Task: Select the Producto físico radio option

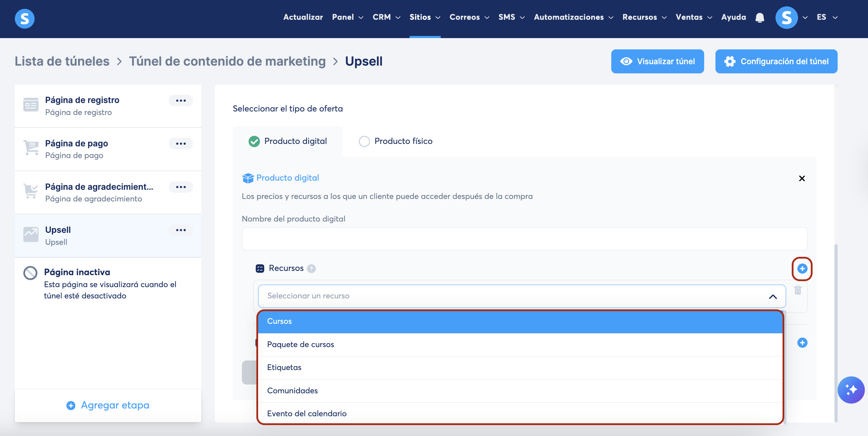Action: (x=364, y=141)
